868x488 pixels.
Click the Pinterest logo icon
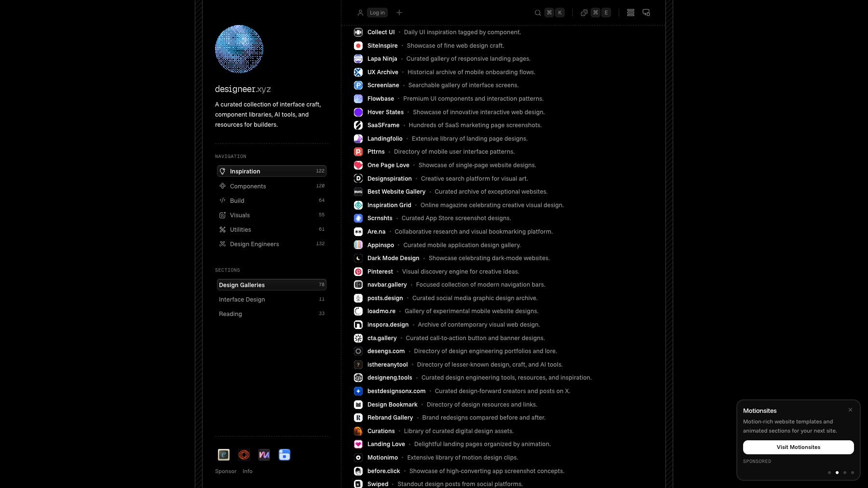pyautogui.click(x=358, y=272)
